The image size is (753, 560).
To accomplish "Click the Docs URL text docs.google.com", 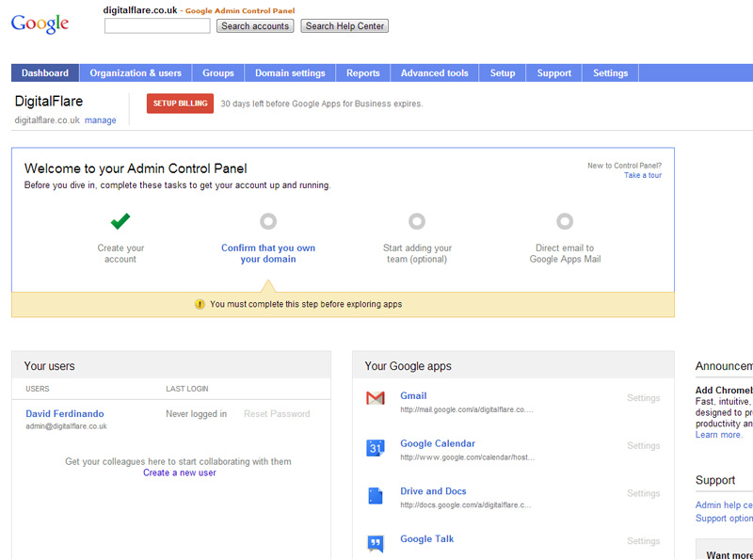I will (466, 504).
